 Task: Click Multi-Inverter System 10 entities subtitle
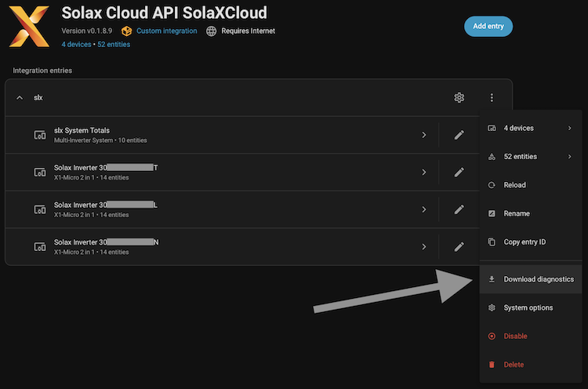point(100,140)
